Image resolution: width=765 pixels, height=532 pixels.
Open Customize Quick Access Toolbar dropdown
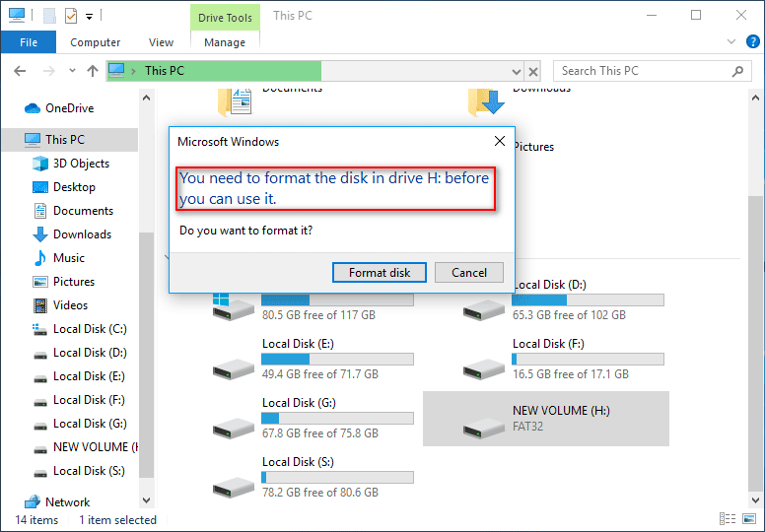pos(89,17)
